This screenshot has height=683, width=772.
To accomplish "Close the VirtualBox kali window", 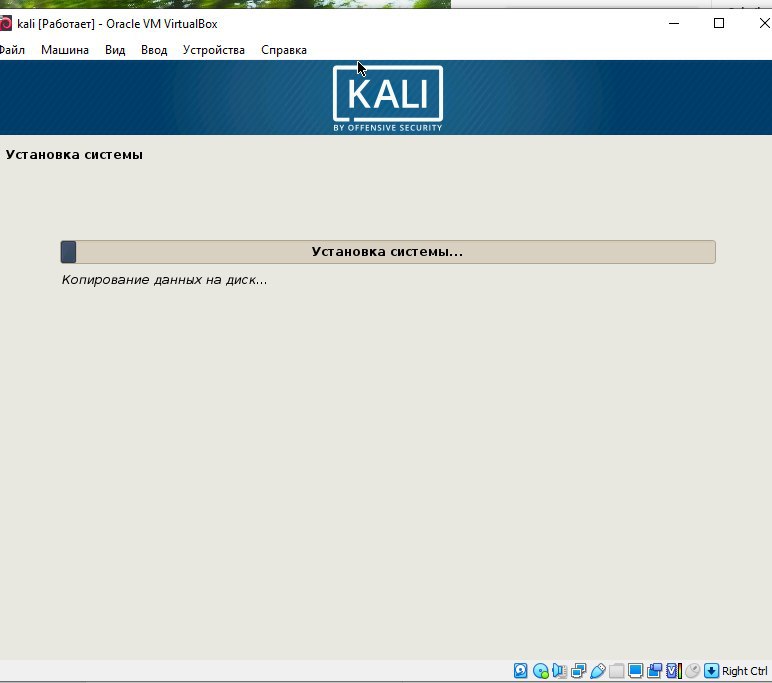I will click(x=765, y=23).
